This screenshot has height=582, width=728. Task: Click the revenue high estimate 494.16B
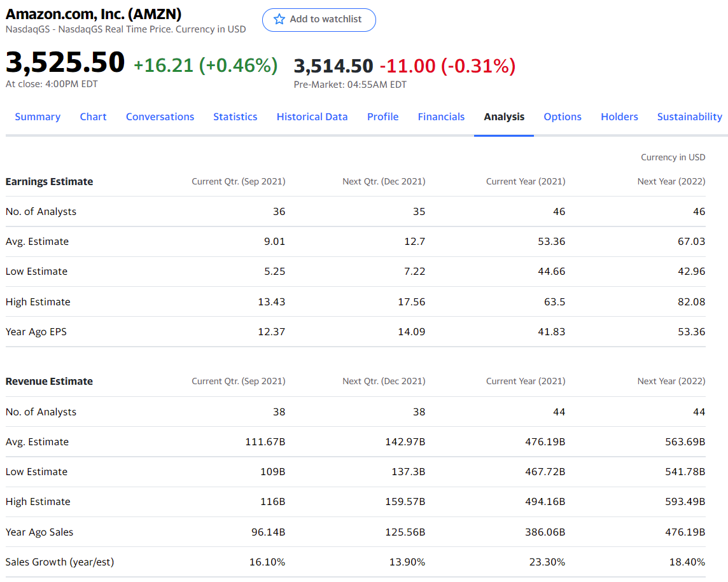[545, 502]
